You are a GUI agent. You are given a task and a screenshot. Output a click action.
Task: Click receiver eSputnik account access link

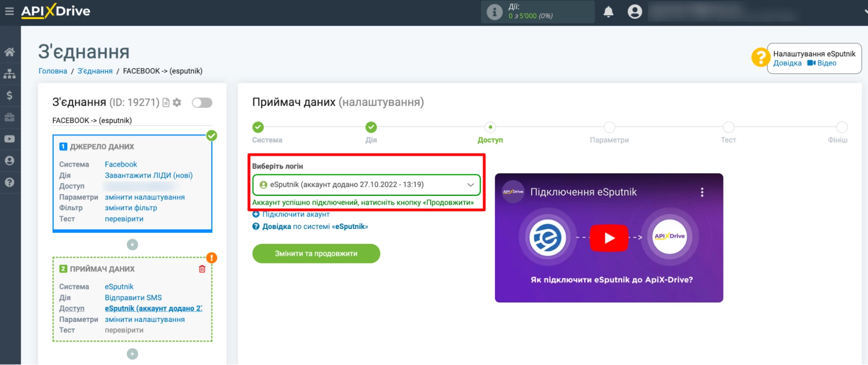153,309
